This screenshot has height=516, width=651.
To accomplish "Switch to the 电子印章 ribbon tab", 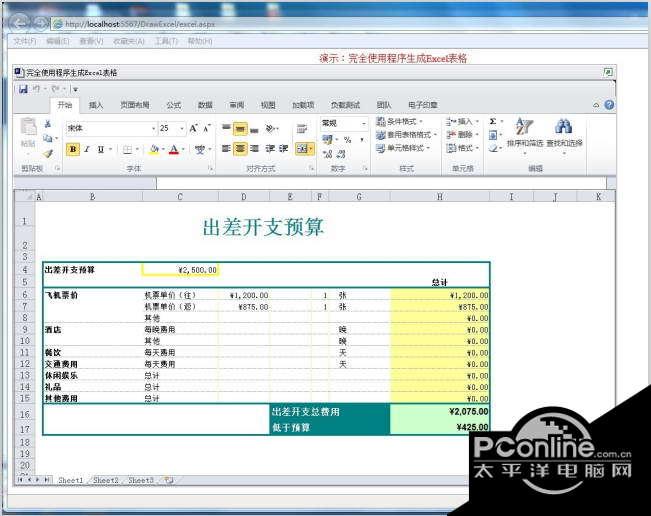I will tap(423, 105).
